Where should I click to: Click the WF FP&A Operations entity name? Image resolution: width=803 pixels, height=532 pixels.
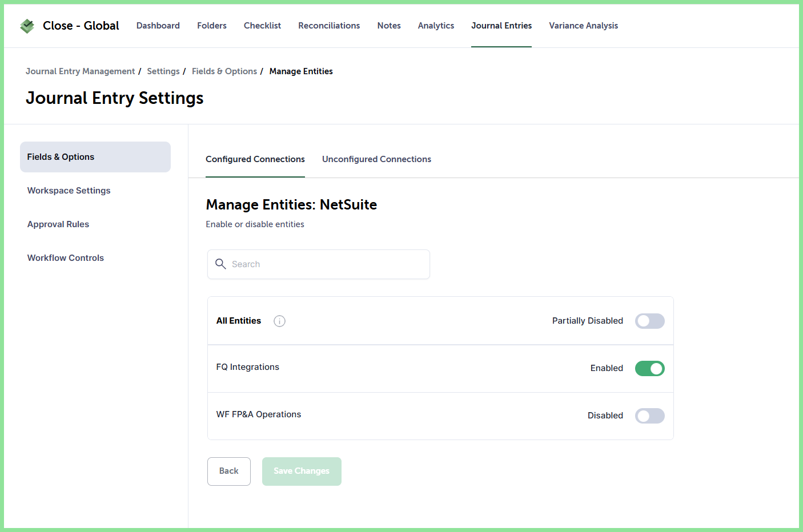(x=259, y=414)
